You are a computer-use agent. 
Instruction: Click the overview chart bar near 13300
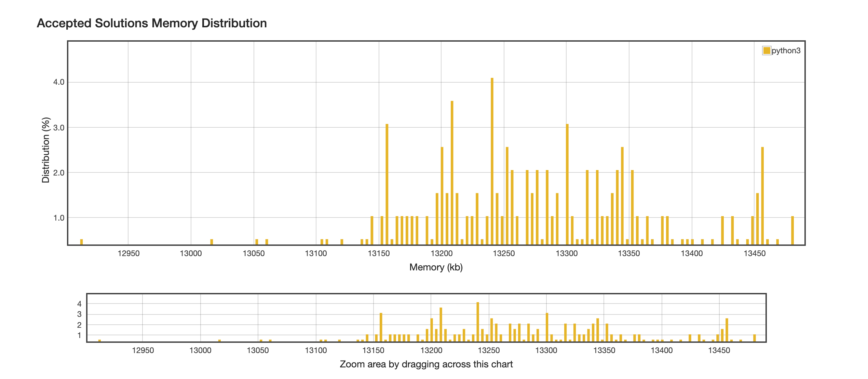coord(547,327)
